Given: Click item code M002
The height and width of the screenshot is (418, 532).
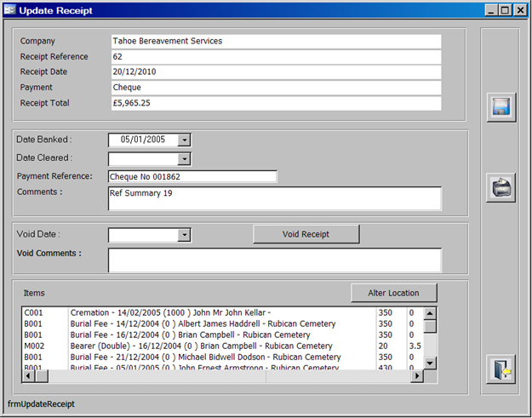Looking at the screenshot, I should [34, 346].
